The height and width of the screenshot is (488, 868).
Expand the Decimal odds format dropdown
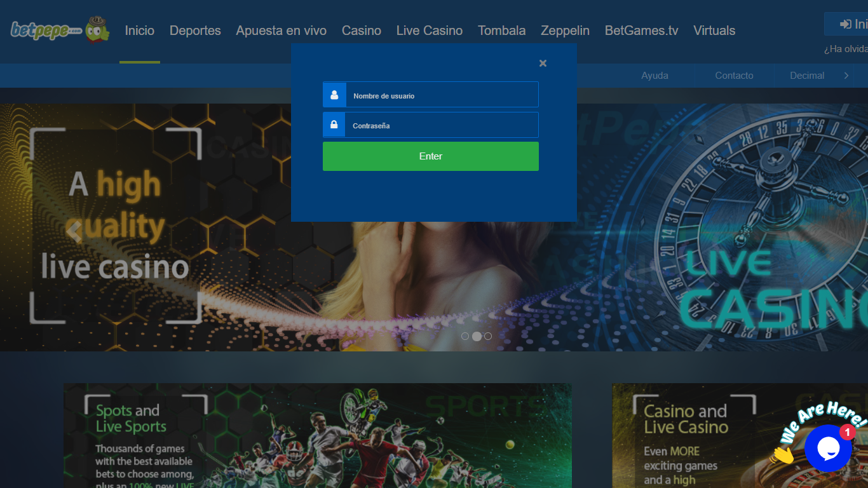pyautogui.click(x=806, y=76)
